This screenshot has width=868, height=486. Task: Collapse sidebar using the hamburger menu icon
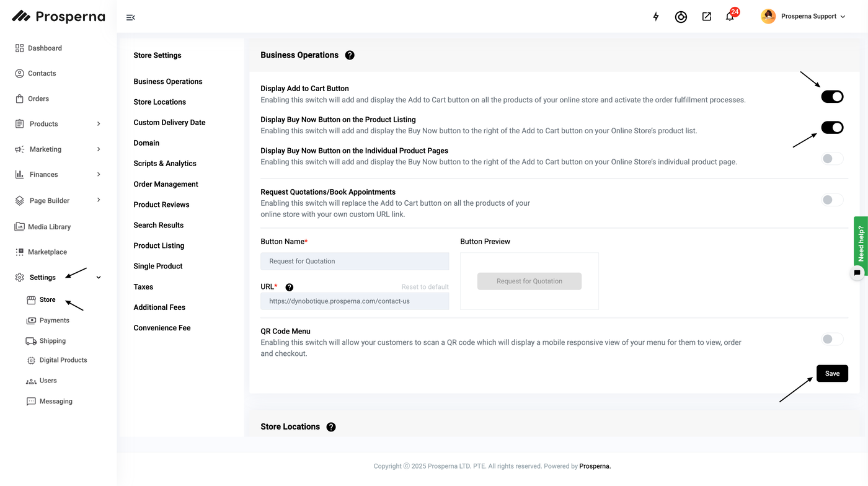(x=130, y=17)
